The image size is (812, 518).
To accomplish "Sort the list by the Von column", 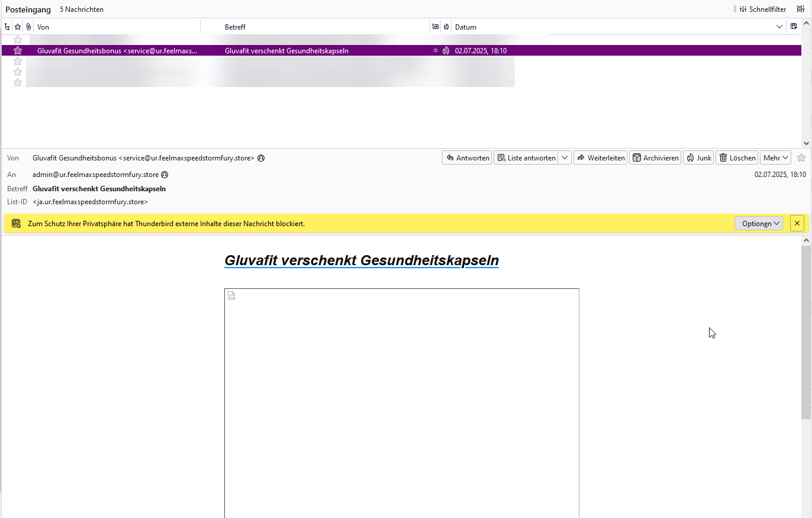I will [118, 27].
